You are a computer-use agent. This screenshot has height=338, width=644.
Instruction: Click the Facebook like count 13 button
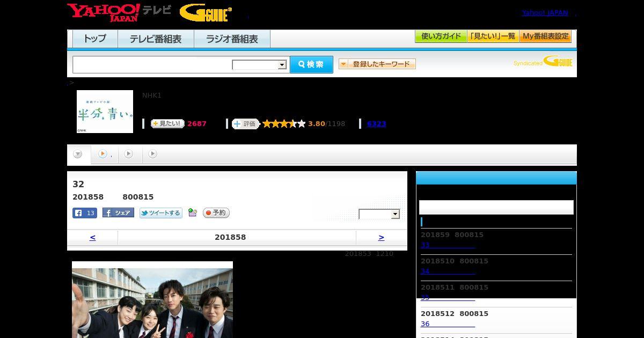point(85,213)
